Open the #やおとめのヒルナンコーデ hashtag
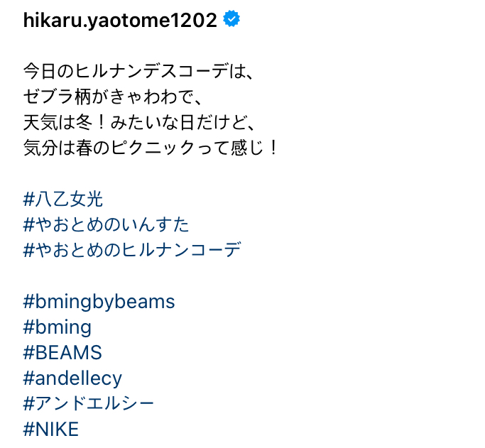 point(132,251)
